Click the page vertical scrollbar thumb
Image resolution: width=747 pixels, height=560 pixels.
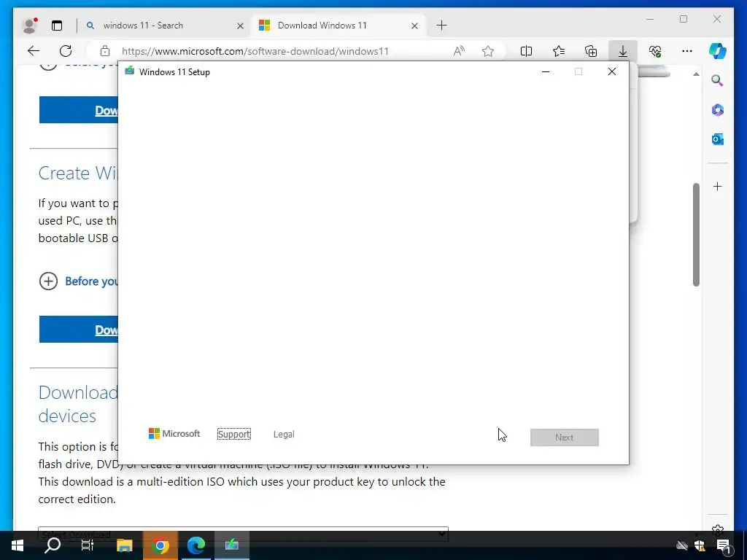point(696,235)
